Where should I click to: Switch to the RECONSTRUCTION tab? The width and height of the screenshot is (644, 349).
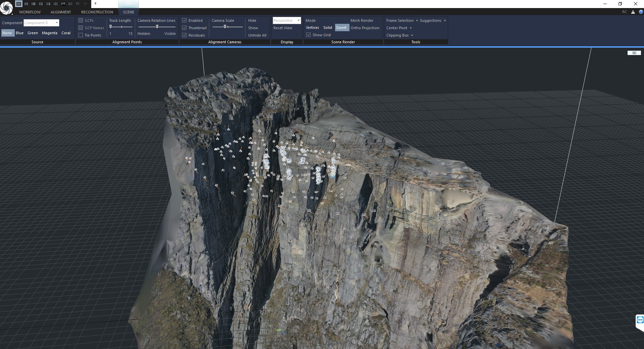click(97, 12)
